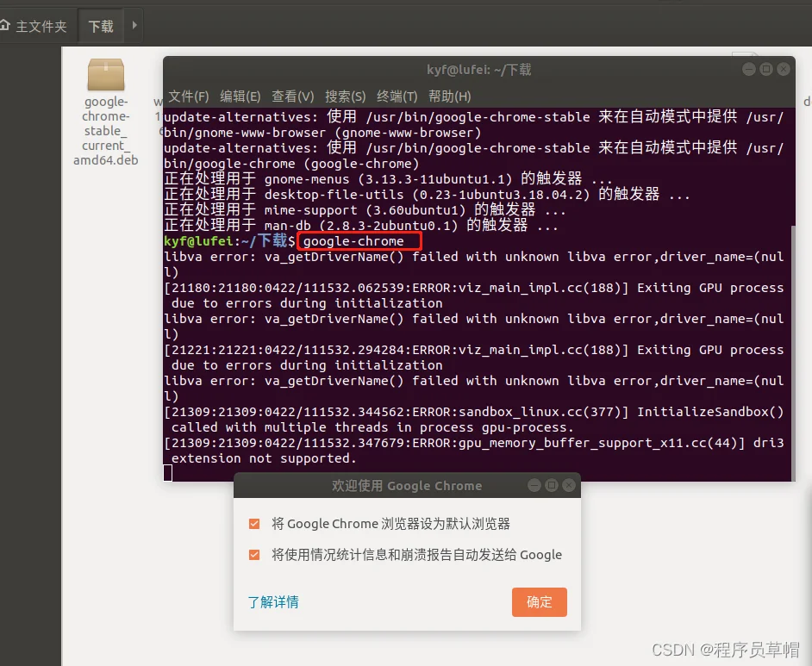Viewport: 812px width, 666px height.
Task: Maximize the 欢迎使用 Google Chrome dialog
Action: [552, 485]
